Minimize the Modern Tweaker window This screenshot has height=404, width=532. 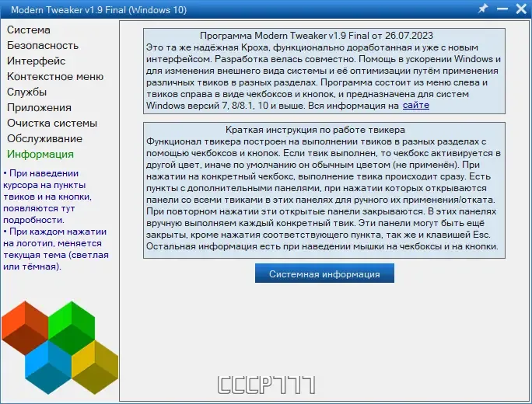502,9
